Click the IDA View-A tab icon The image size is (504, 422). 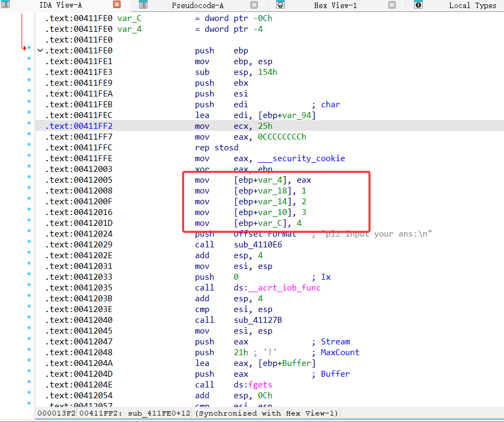5,4
